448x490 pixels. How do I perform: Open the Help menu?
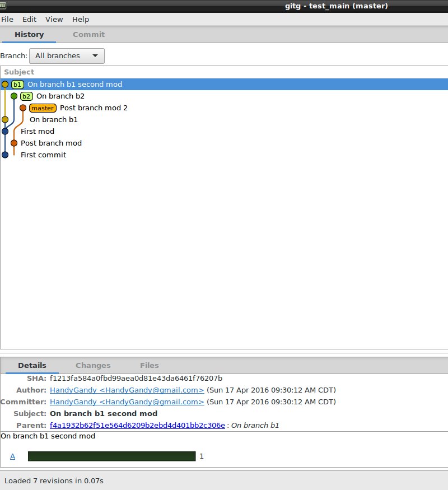coord(81,20)
